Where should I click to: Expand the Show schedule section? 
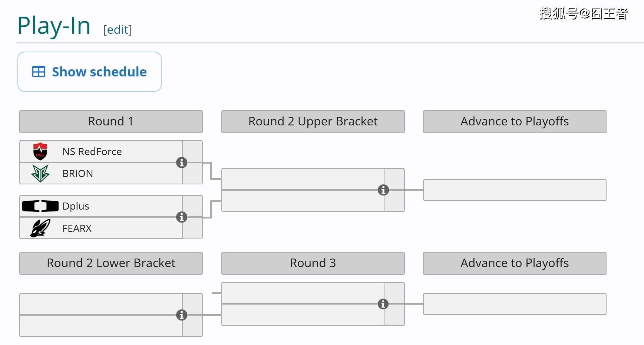(99, 72)
